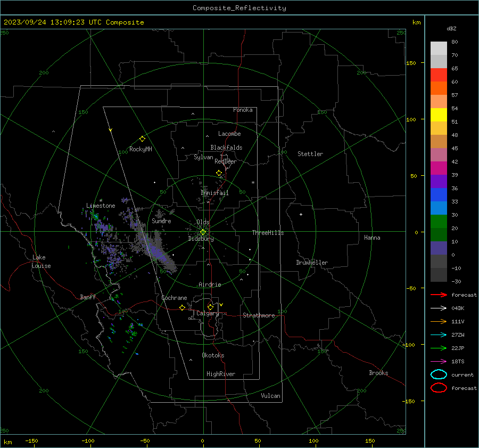The height and width of the screenshot is (448, 479).
Task: Select the red 60 dBZ color swatch
Action: click(x=439, y=75)
